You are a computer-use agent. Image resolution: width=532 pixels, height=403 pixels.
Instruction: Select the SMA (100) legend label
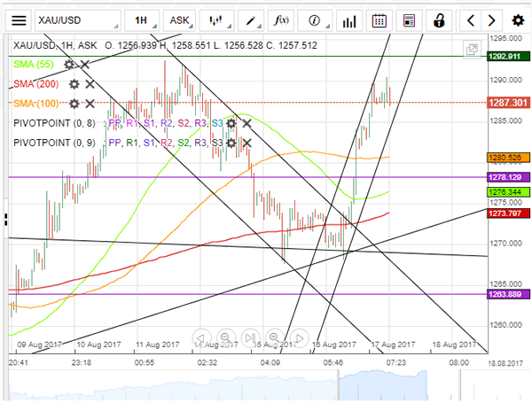(x=36, y=104)
